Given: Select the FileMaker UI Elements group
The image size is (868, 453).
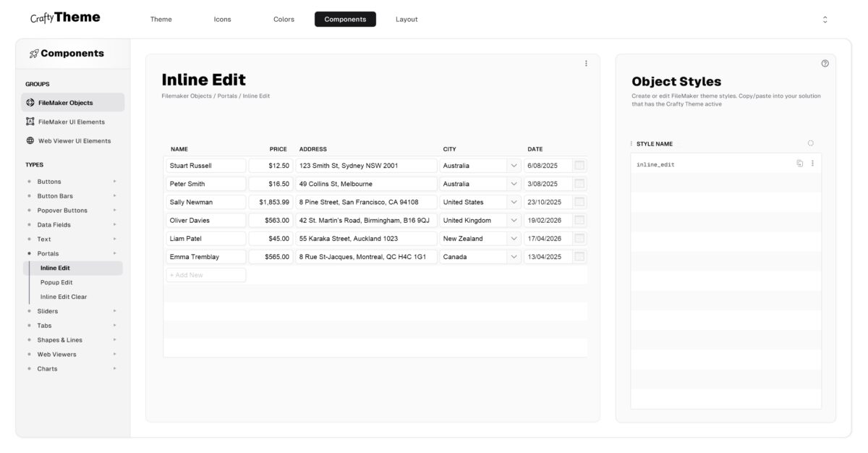Looking at the screenshot, I should 72,122.
